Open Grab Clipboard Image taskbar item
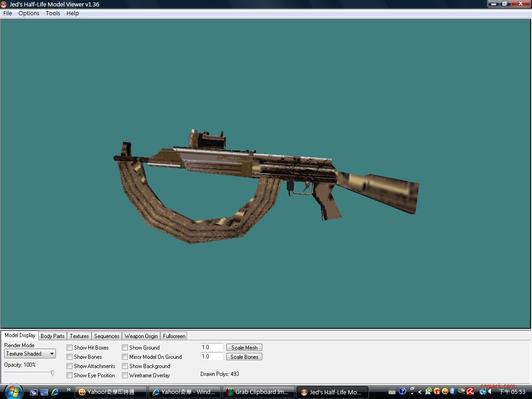This screenshot has width=532, height=399. (258, 392)
